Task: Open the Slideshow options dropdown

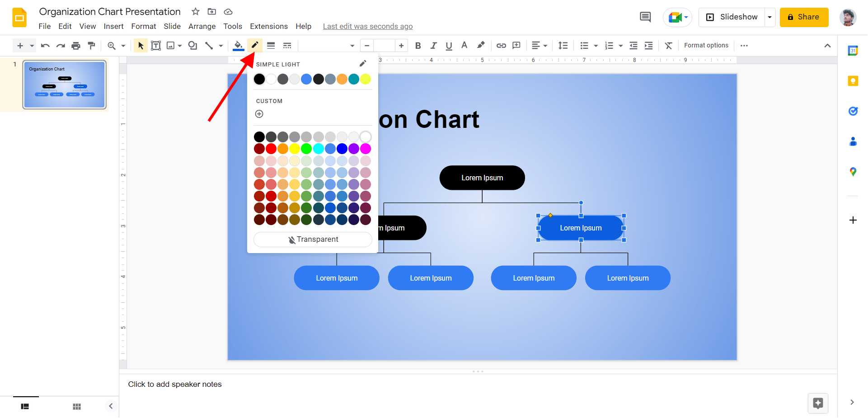Action: point(769,17)
